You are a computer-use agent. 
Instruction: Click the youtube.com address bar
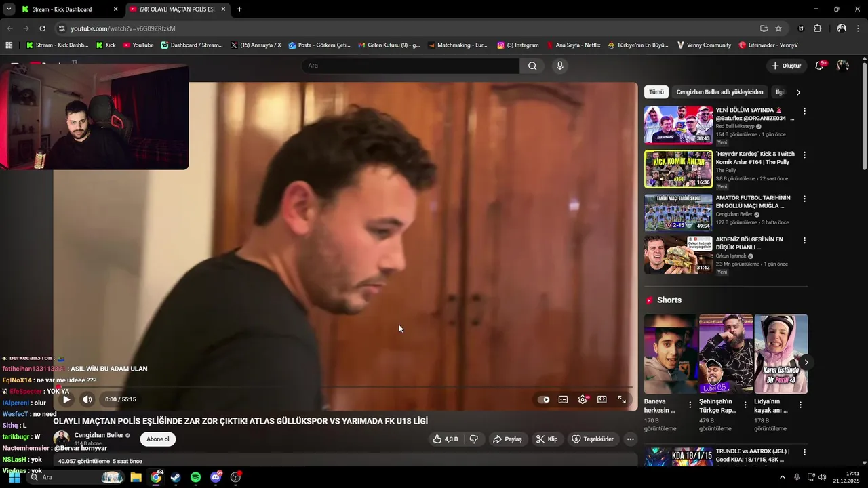[x=407, y=28]
